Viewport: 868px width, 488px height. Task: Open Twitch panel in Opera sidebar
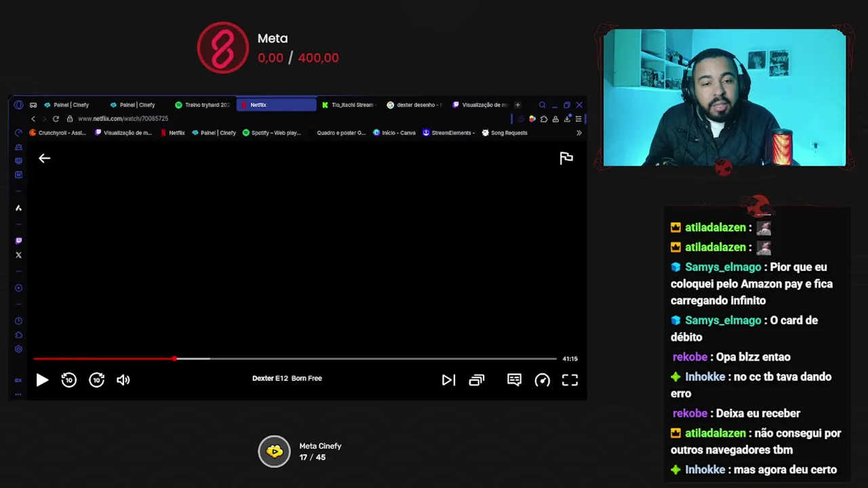pos(18,241)
